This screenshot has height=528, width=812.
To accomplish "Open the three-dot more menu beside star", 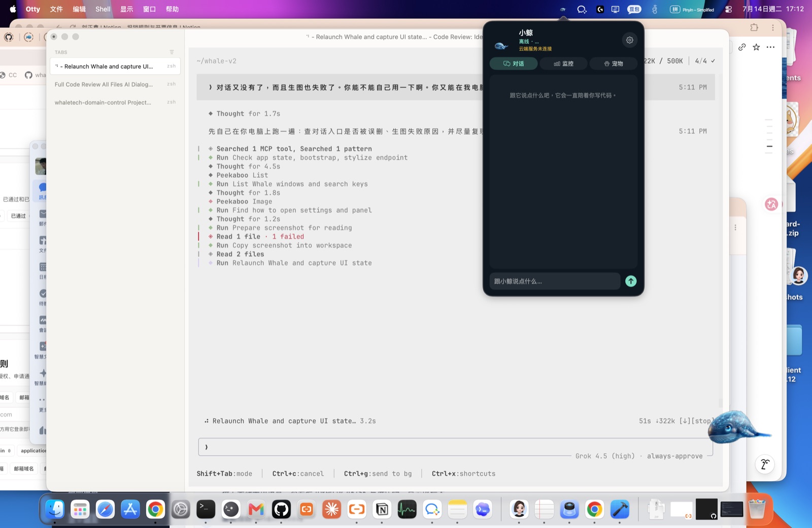I will [770, 47].
